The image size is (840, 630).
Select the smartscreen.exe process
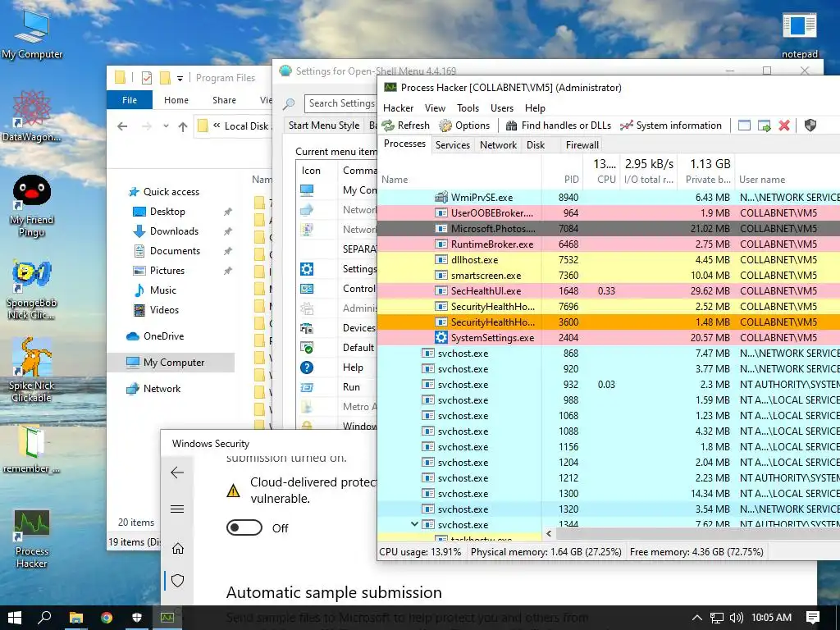click(x=609, y=276)
